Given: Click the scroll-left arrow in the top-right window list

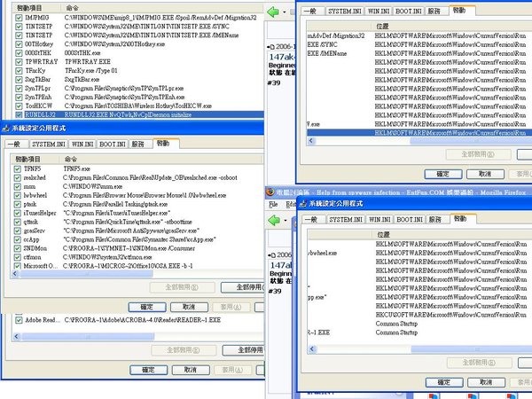Looking at the screenshot, I should 311,140.
